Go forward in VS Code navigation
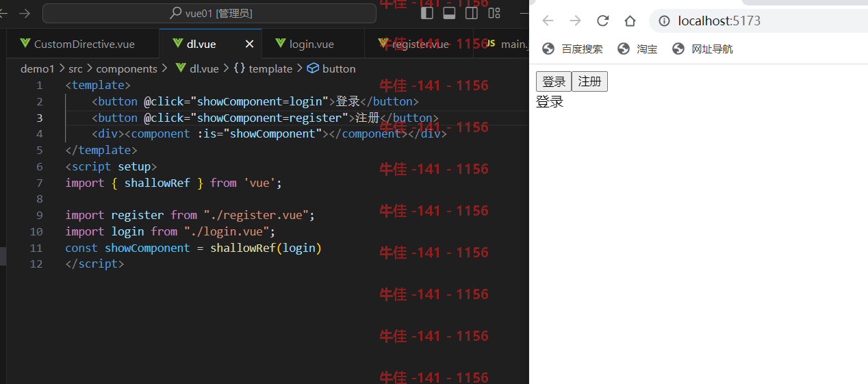This screenshot has width=868, height=384. coord(25,13)
